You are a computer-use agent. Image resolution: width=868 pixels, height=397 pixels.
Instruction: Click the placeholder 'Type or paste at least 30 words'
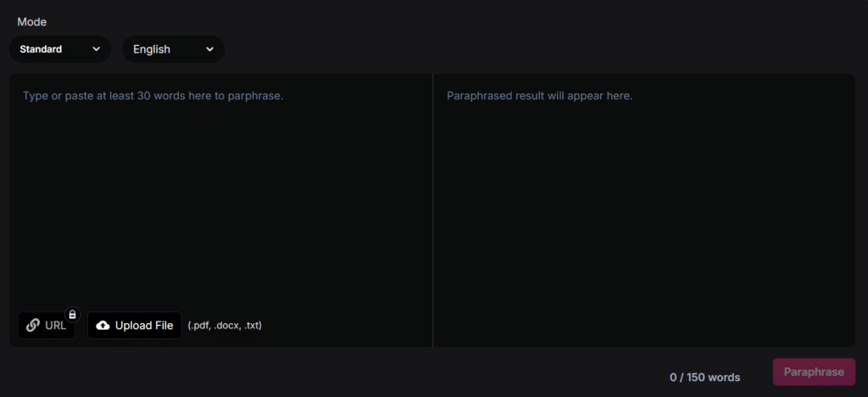pyautogui.click(x=153, y=96)
